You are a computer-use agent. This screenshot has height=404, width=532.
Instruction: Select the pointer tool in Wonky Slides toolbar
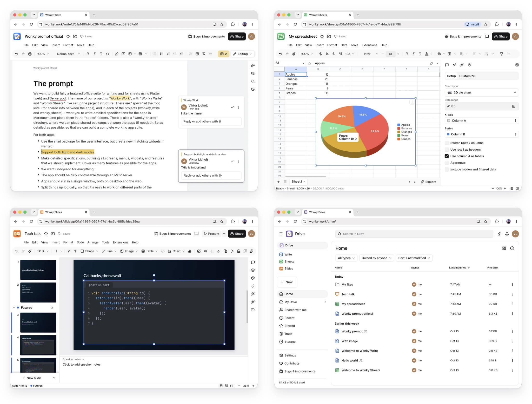(x=69, y=251)
